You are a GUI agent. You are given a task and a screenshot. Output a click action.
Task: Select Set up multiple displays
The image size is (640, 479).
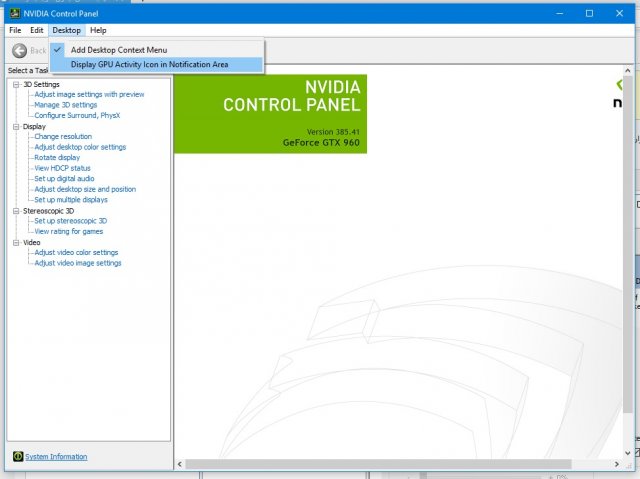click(70, 200)
